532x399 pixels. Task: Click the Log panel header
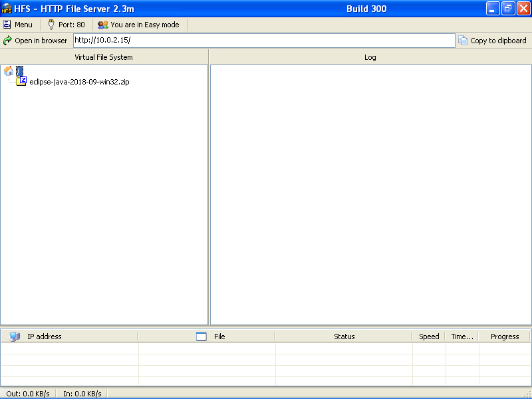pos(370,57)
